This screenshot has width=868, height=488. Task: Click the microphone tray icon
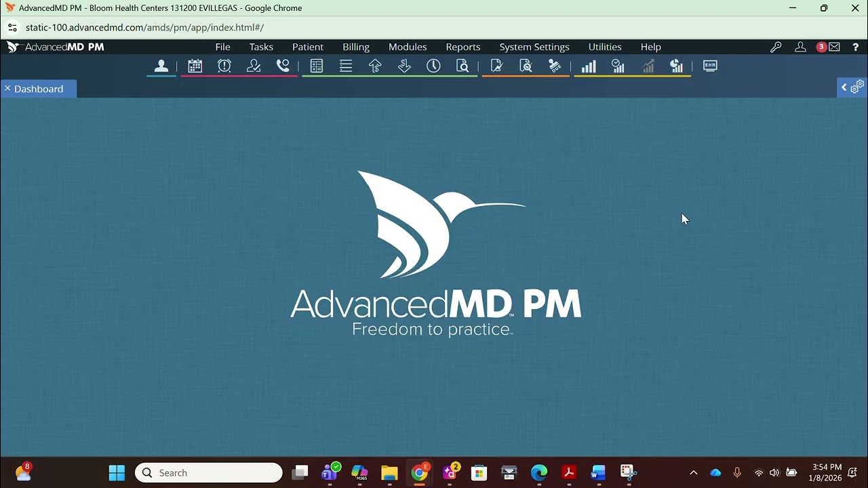(737, 472)
